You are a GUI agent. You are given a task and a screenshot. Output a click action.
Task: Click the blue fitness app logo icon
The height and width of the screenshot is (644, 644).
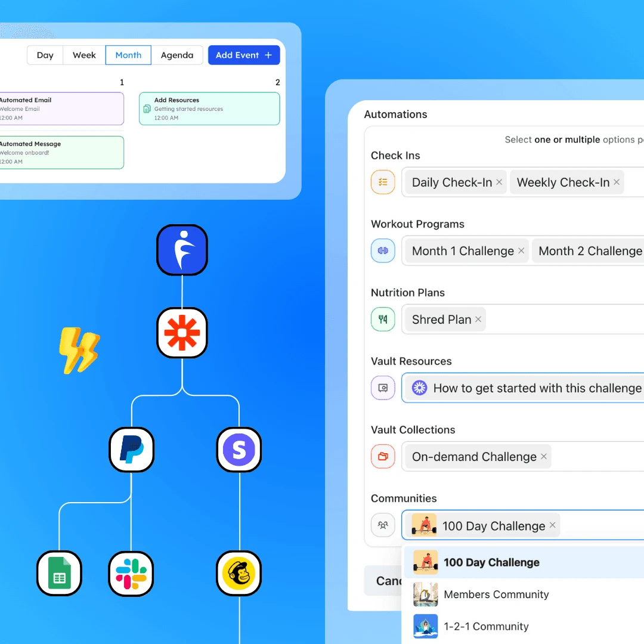(182, 250)
